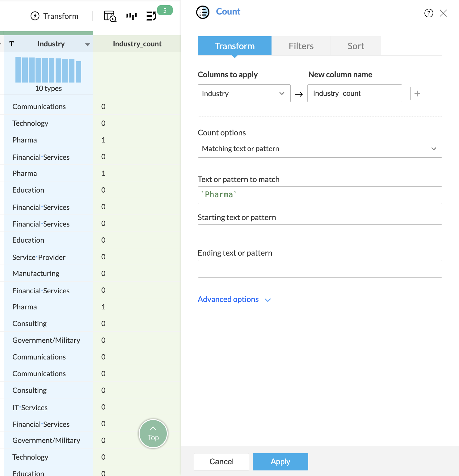Open the data preview table icon
Viewport: 459px width, 476px height.
click(110, 16)
